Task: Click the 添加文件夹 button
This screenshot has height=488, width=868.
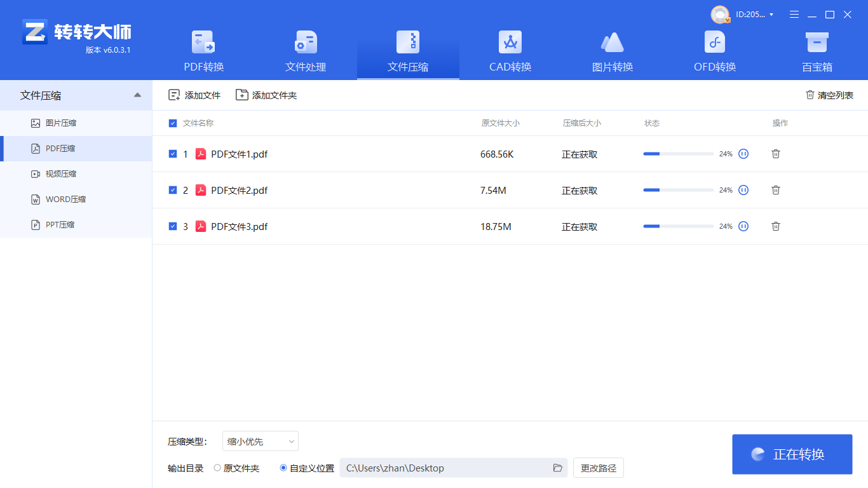Action: click(x=266, y=95)
